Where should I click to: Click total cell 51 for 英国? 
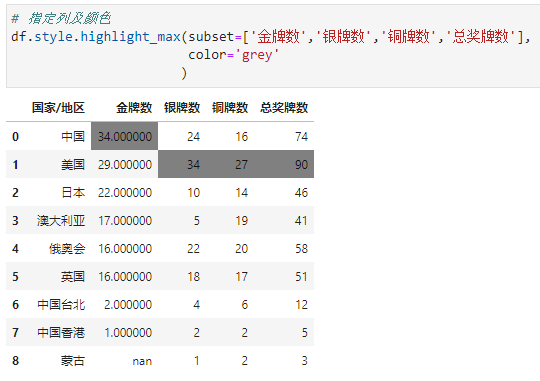(301, 276)
